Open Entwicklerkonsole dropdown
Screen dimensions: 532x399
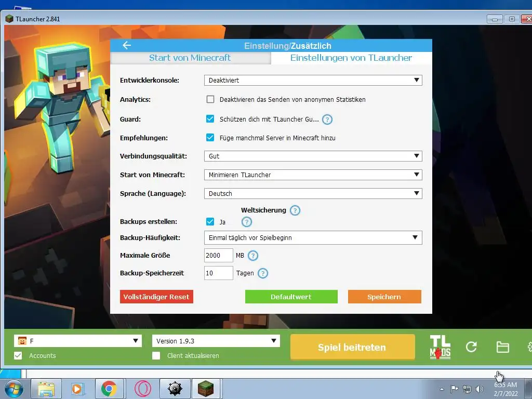[313, 81]
